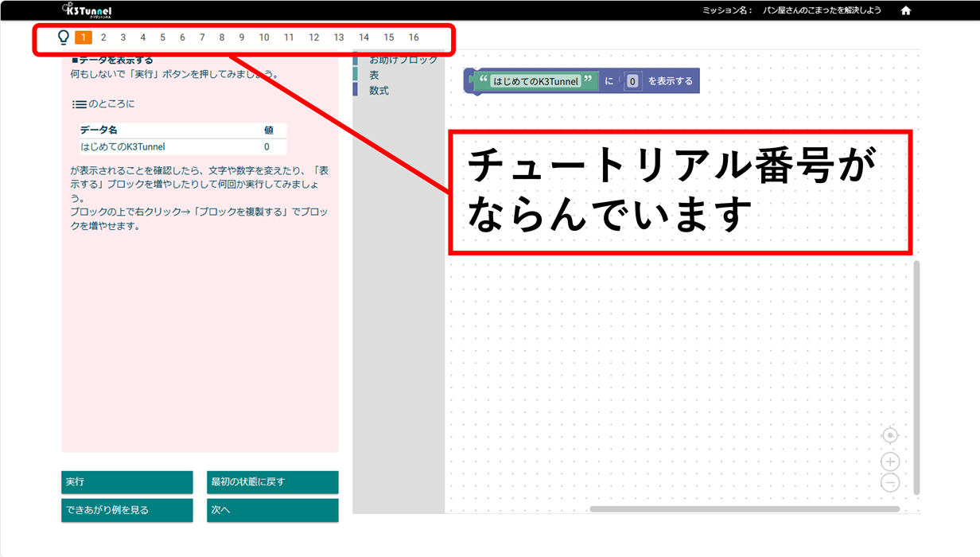Zoom in with the plus icon

click(890, 462)
